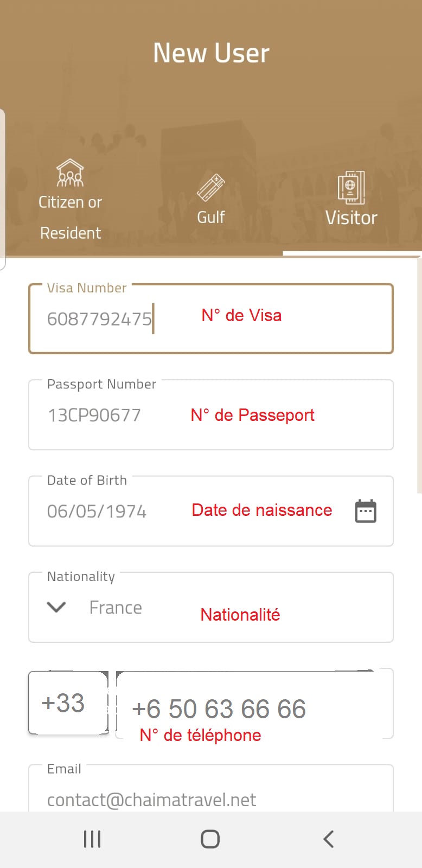The image size is (422, 868).
Task: Switch to the Visitor tab label
Action: pyautogui.click(x=351, y=218)
